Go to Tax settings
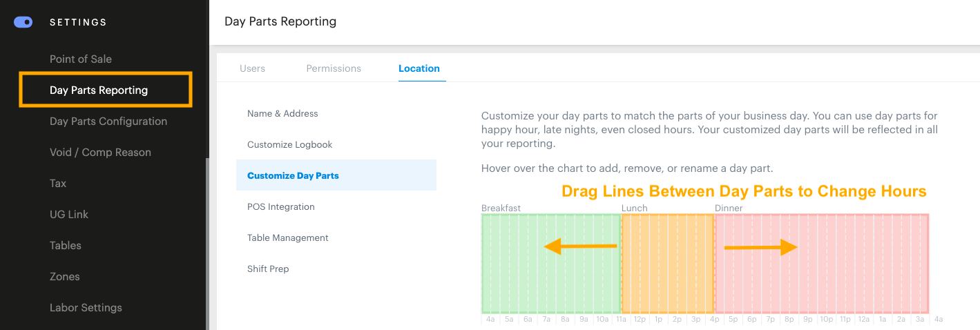Screen dimensions: 980x330 pyautogui.click(x=58, y=184)
